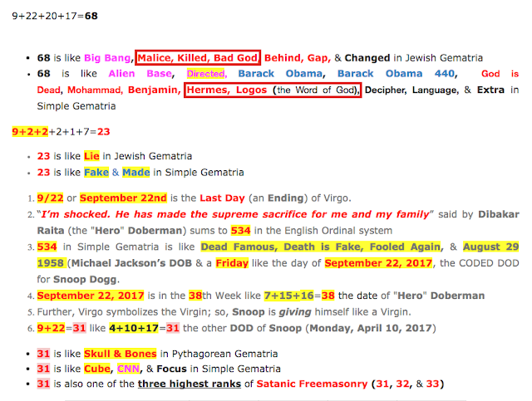Click the bold date "Monday, April 10, 2017"
This screenshot has height=401, width=532.
click(371, 328)
